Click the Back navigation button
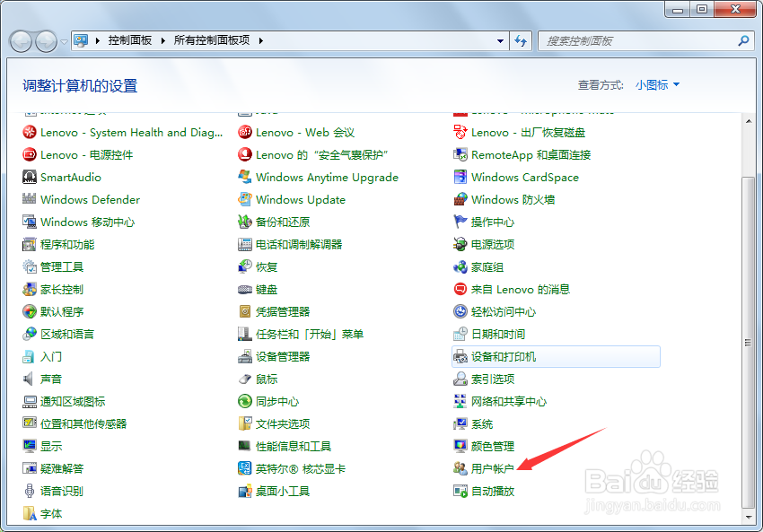Viewport: 763px width, 532px height. (21, 41)
